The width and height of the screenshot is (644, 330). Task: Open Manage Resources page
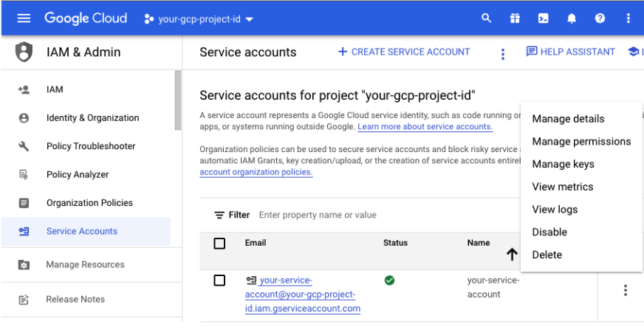pyautogui.click(x=86, y=265)
